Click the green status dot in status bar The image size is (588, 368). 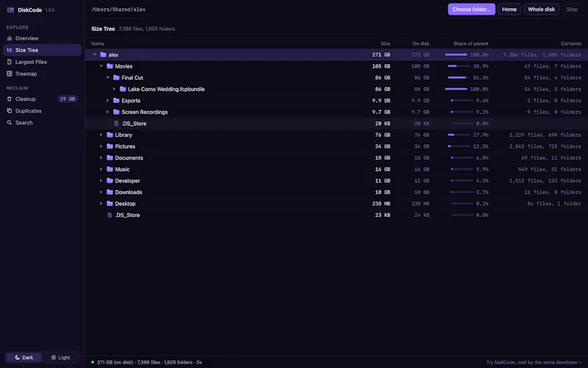coord(93,362)
